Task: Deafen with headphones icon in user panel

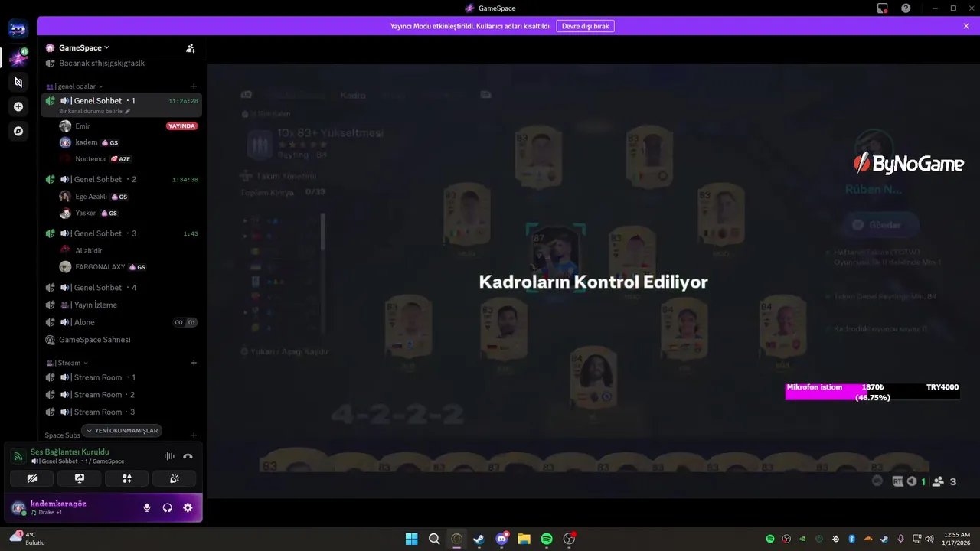Action: click(167, 507)
